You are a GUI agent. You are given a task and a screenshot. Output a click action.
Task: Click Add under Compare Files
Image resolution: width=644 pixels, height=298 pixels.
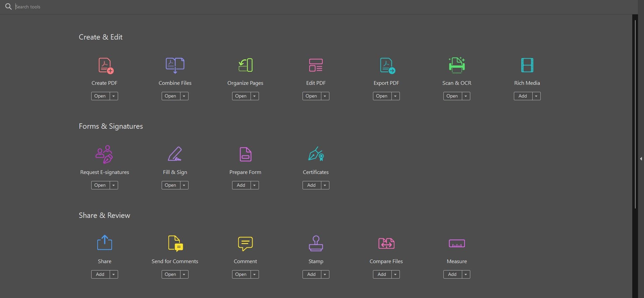click(x=382, y=275)
